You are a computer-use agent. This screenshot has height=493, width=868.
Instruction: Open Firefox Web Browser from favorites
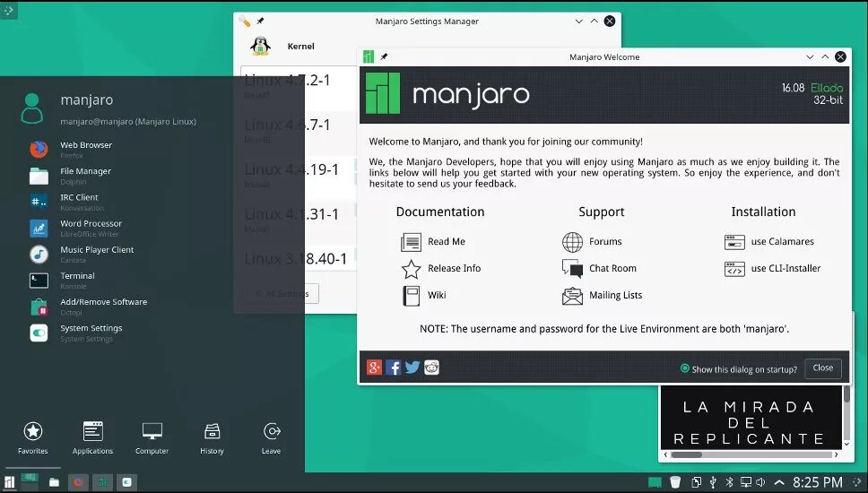71,150
